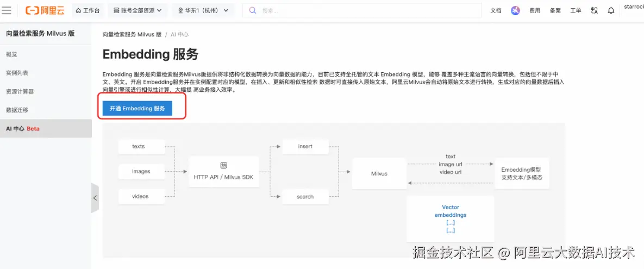
Task: Collapse the sidebar with the arrow handle
Action: coord(95,198)
